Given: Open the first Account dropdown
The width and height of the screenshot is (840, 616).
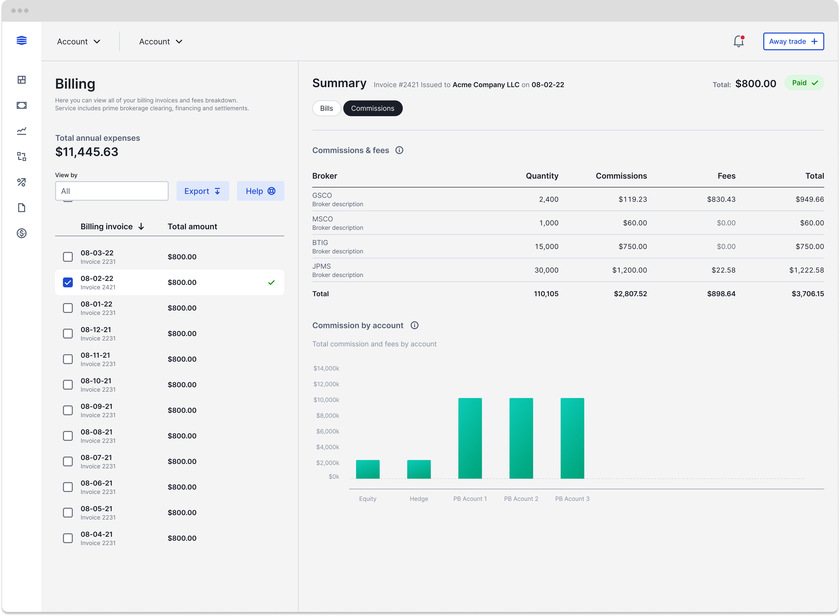Looking at the screenshot, I should 79,41.
